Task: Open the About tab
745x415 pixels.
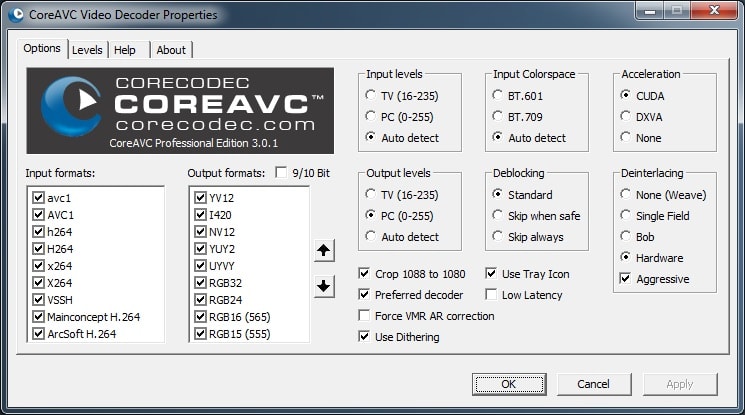Action: coord(171,50)
